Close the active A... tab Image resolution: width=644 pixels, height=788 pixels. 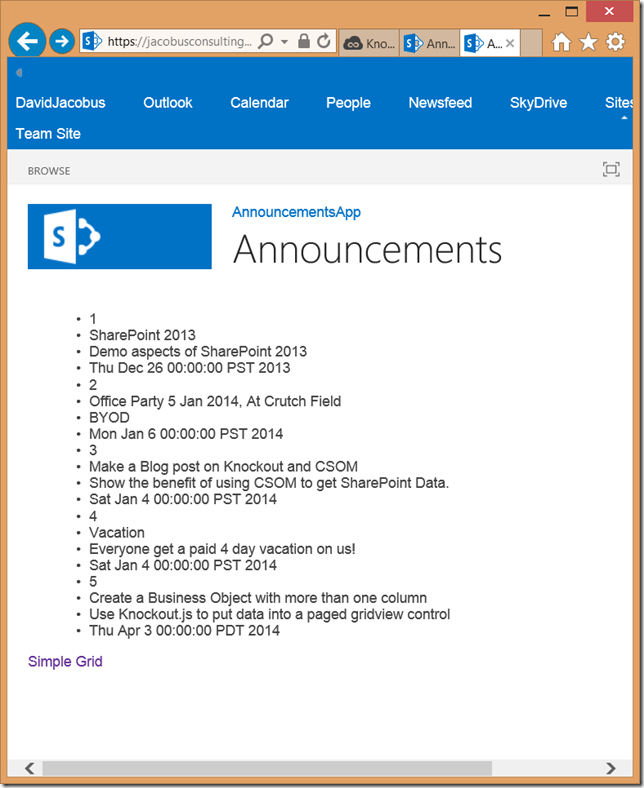[510, 43]
